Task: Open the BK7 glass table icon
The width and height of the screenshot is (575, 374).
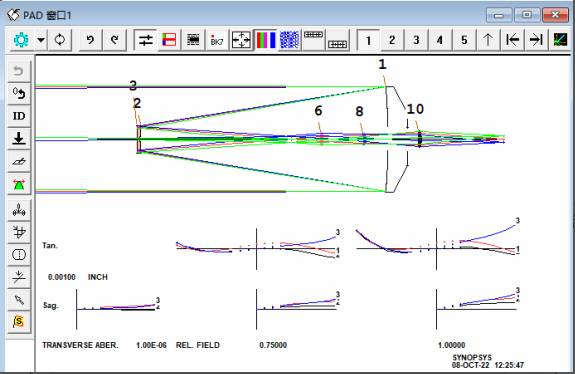Action: (217, 40)
